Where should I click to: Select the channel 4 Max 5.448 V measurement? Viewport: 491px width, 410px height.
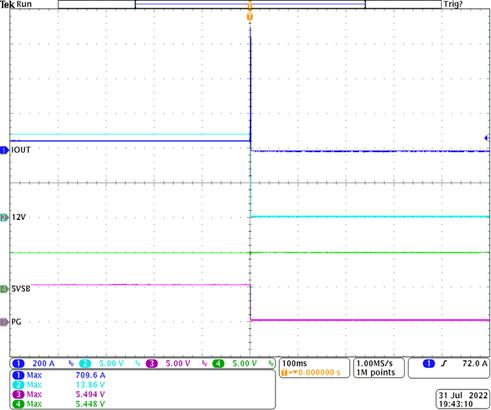(59, 404)
